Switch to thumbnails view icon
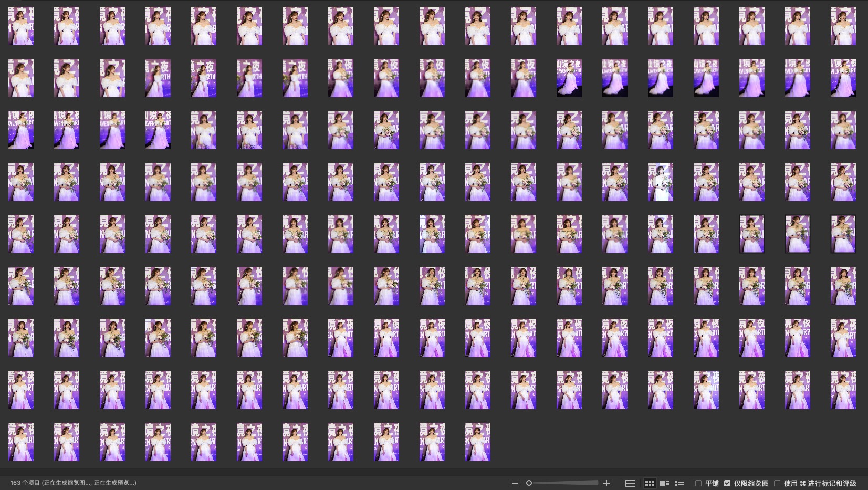The width and height of the screenshot is (868, 490). point(650,483)
